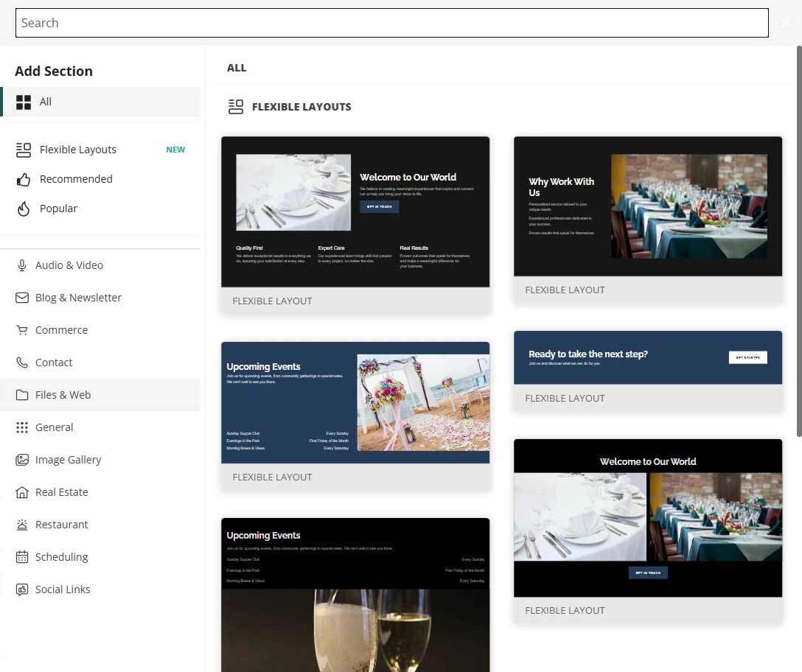Click the FLEXIBLE LAYOUTS section heading
Viewport: 802px width, 672px height.
click(301, 107)
